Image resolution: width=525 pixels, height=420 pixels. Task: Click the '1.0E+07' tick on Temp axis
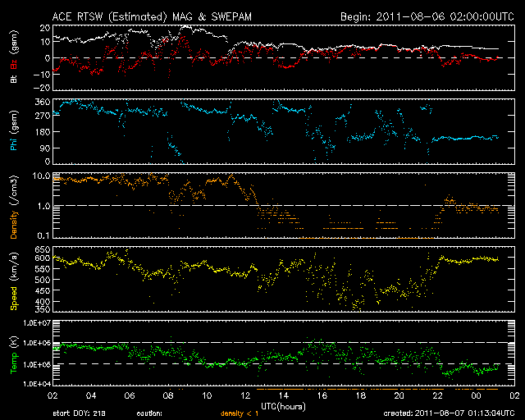37,323
